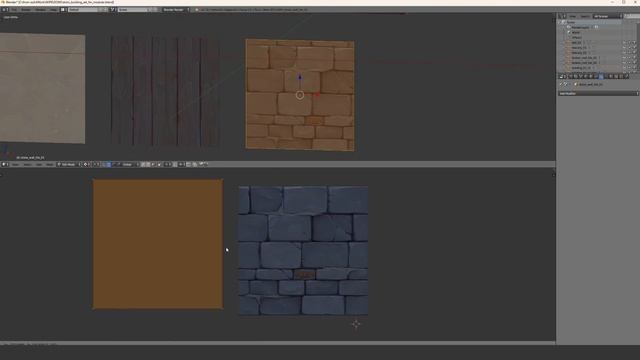Image resolution: width=640 pixels, height=360 pixels.
Task: Select broken_wall_tile_01 in outliner
Action: [x=584, y=58]
